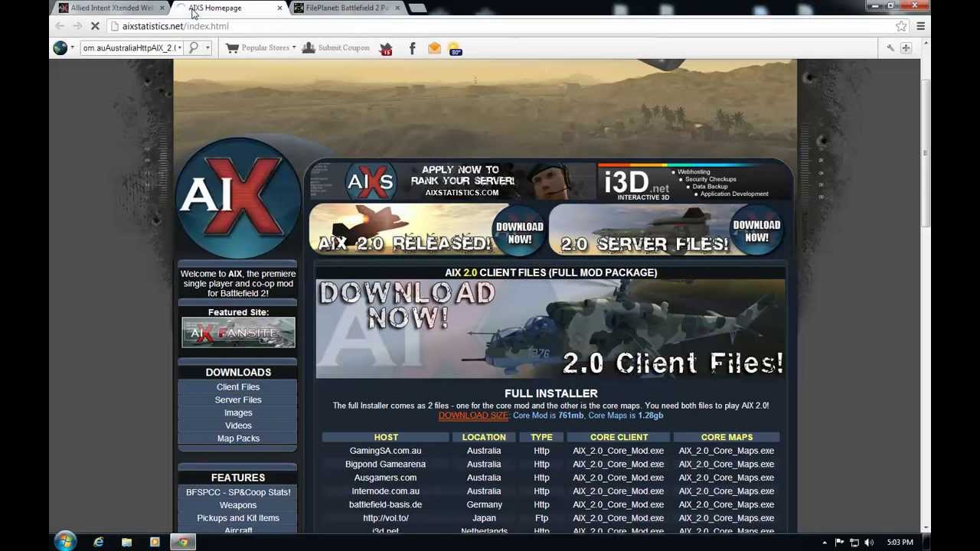Open Weapons under Features
980x551 pixels.
pyautogui.click(x=238, y=505)
